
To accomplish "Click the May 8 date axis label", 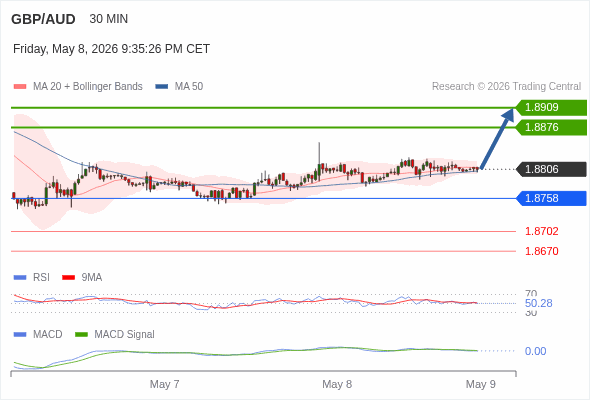I will point(337,384).
